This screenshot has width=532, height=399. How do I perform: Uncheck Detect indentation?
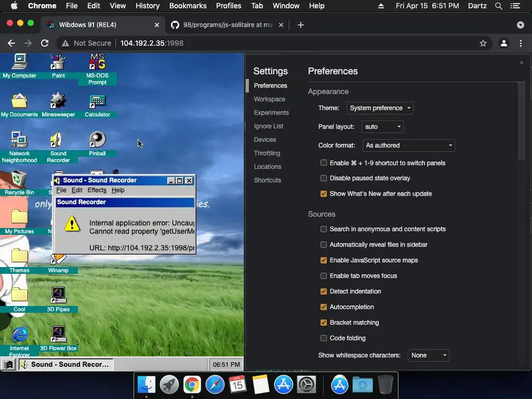(324, 291)
